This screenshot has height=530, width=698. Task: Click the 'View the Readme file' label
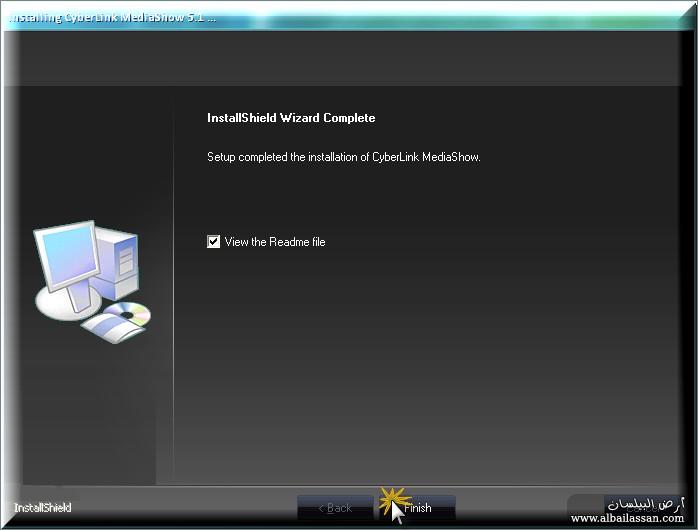(275, 242)
